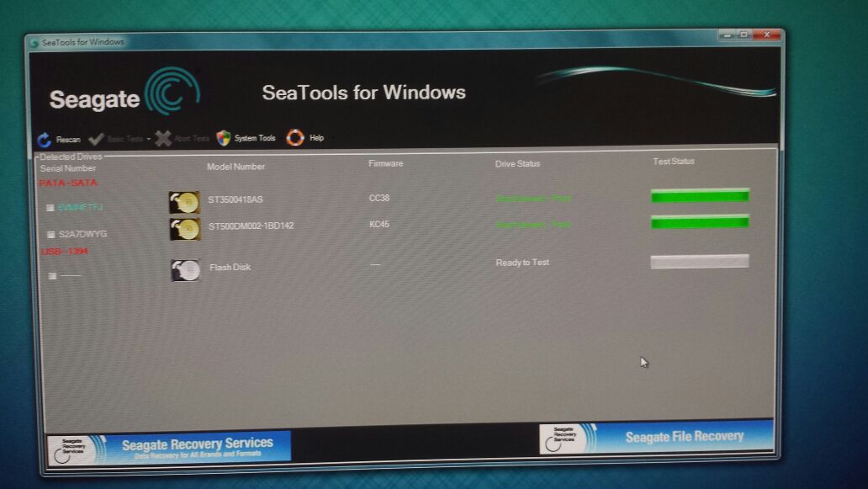Click the Test Status column header
This screenshot has height=489, width=868.
pyautogui.click(x=674, y=161)
